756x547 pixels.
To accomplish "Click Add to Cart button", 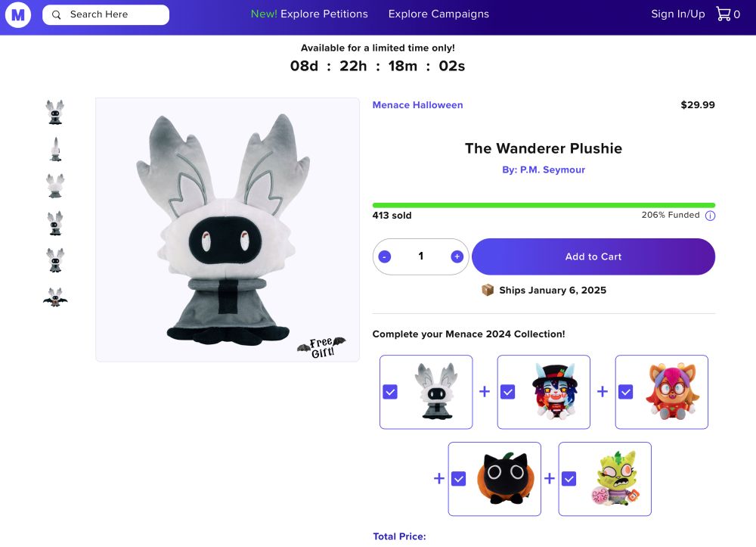I will coord(593,256).
